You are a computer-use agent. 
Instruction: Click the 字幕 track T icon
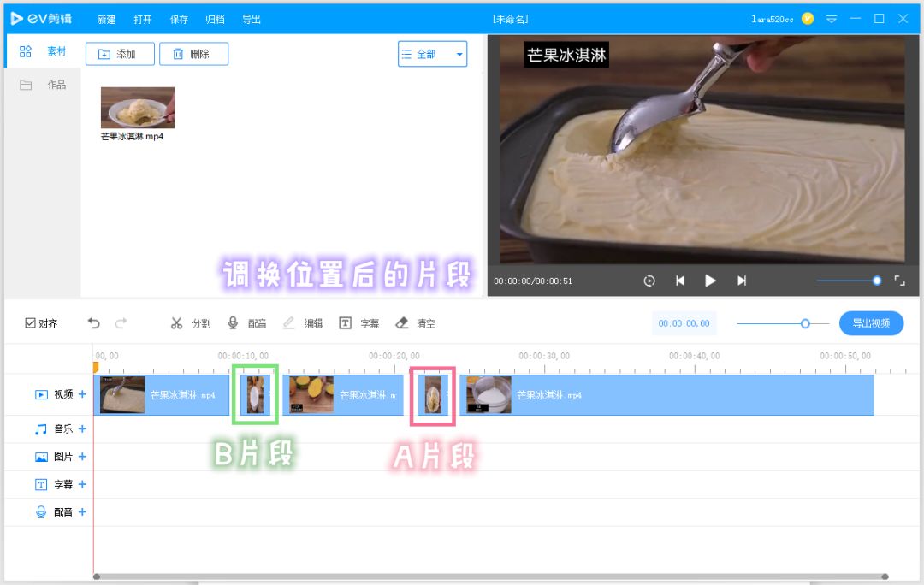point(41,484)
